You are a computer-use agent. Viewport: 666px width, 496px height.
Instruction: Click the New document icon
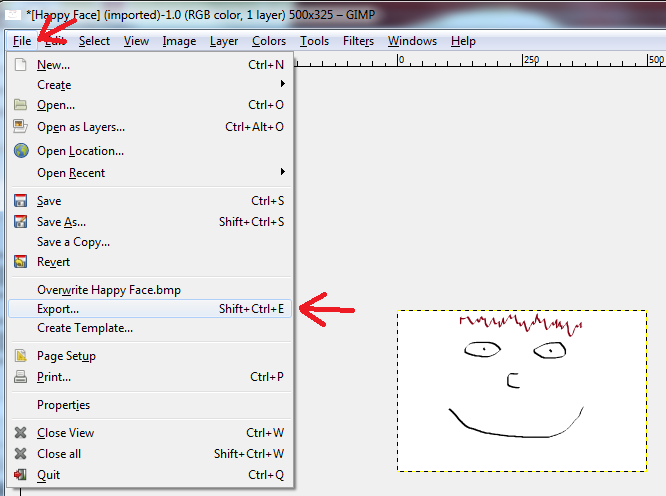20,65
